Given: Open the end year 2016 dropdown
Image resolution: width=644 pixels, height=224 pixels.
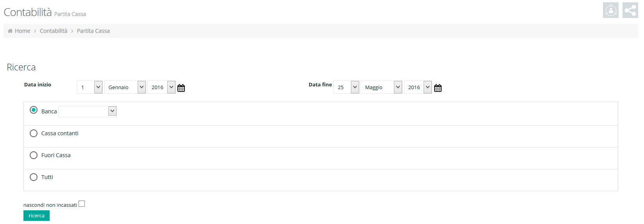Looking at the screenshot, I should [x=418, y=87].
